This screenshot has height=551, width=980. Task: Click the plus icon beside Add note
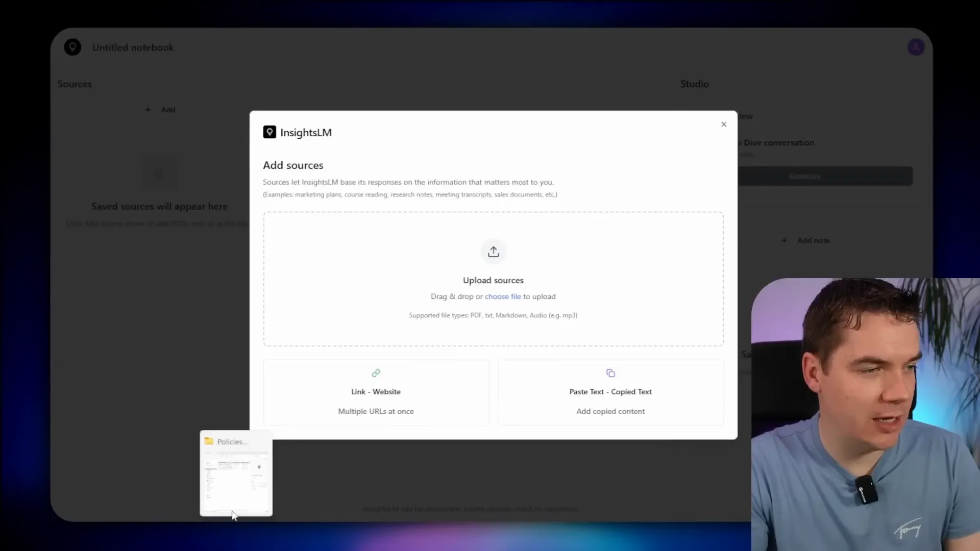tap(784, 240)
